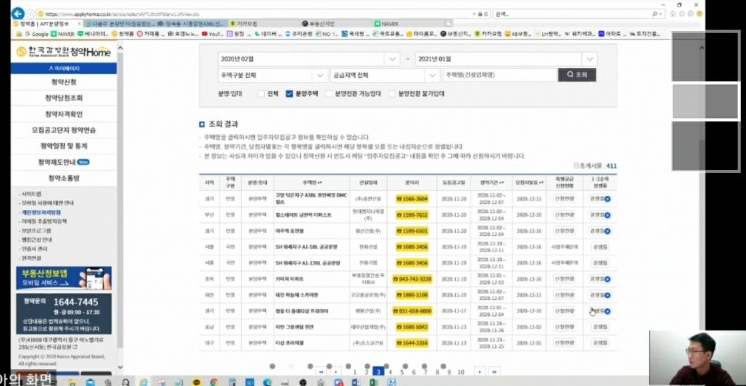
Task: Click the 청약Home logo
Action: pyautogui.click(x=63, y=52)
